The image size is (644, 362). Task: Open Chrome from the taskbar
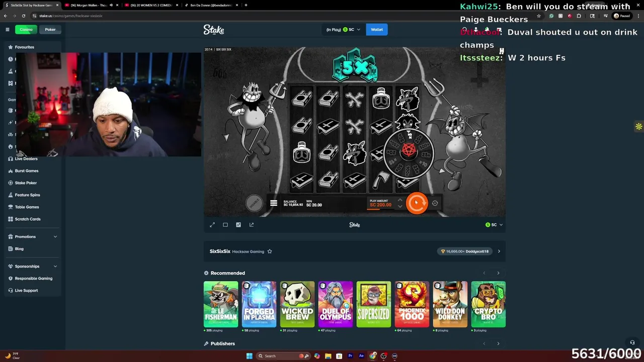click(x=372, y=356)
